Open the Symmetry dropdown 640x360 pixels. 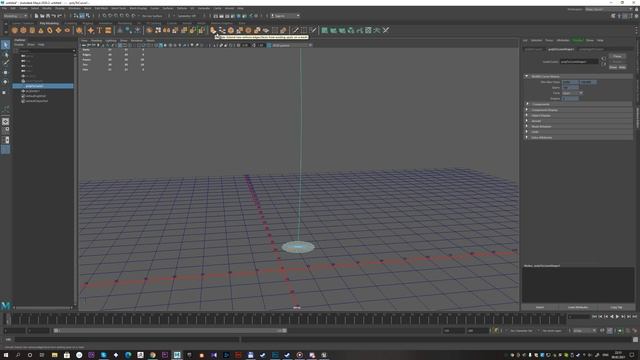click(x=188, y=16)
